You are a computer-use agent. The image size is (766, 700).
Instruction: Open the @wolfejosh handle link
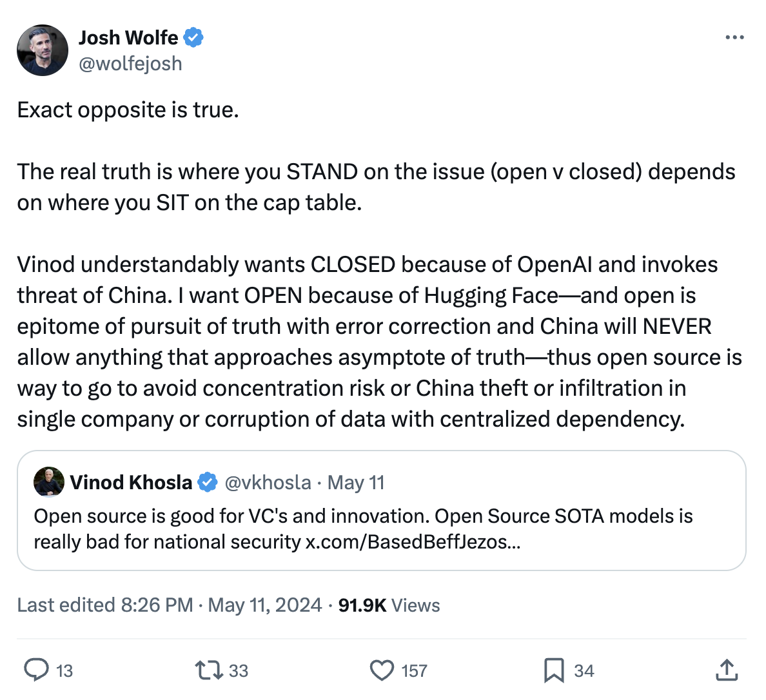[x=130, y=64]
